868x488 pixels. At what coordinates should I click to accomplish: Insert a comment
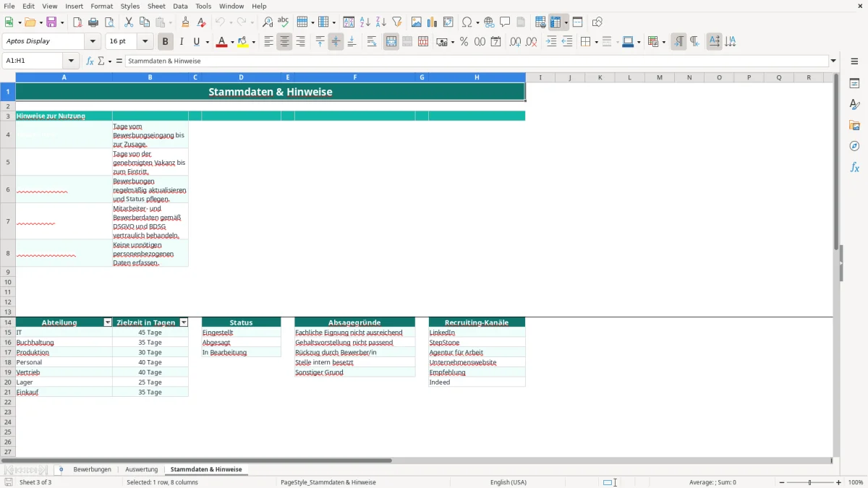tap(505, 22)
